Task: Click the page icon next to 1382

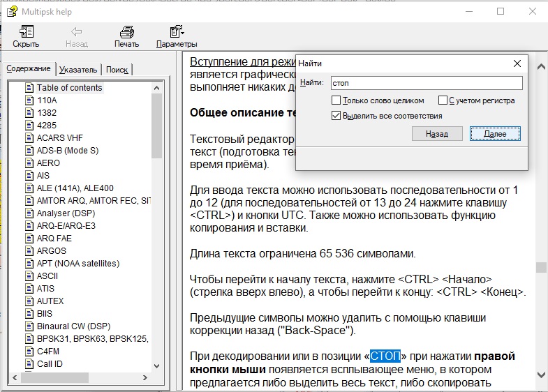Action: pos(30,113)
